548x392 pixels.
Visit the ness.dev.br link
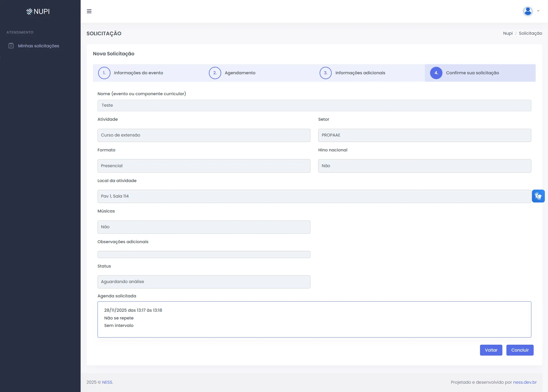click(x=524, y=382)
